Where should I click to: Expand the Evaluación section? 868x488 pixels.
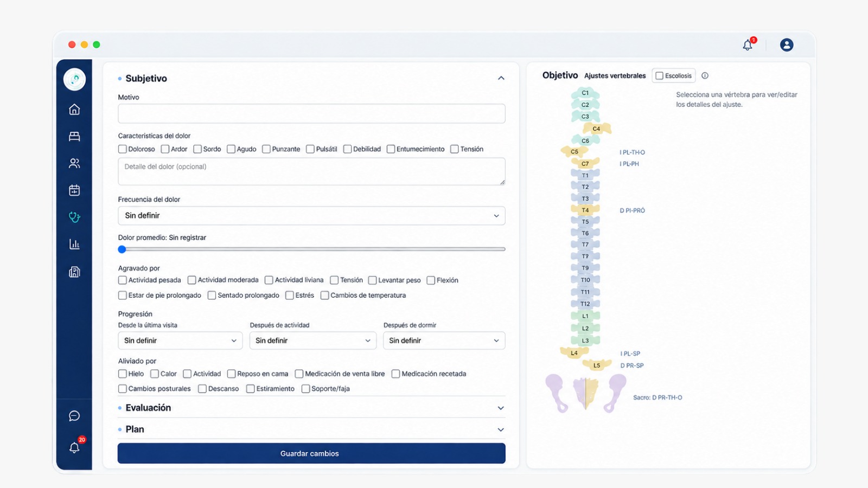[x=311, y=408]
